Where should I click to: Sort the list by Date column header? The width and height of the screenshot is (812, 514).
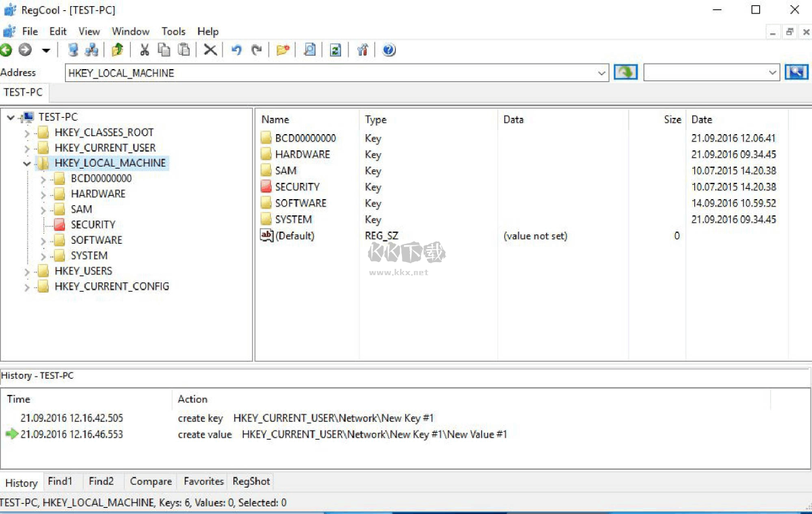click(702, 119)
